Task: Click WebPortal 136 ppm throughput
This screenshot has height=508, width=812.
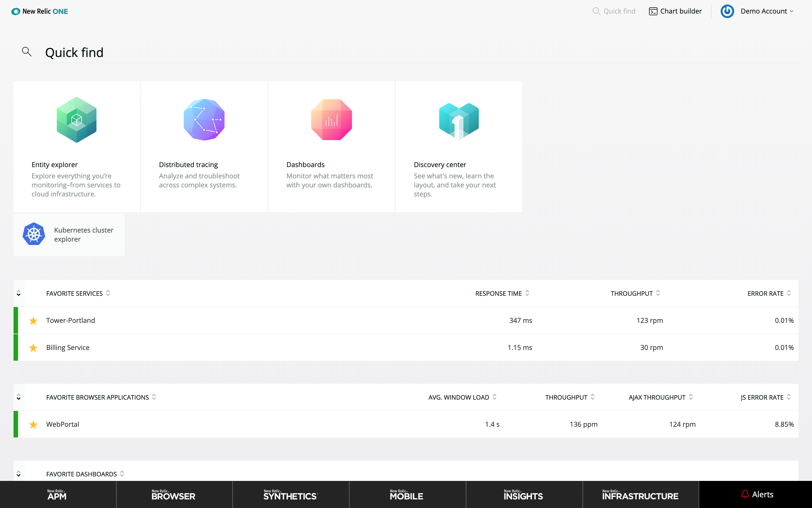Action: 584,424
